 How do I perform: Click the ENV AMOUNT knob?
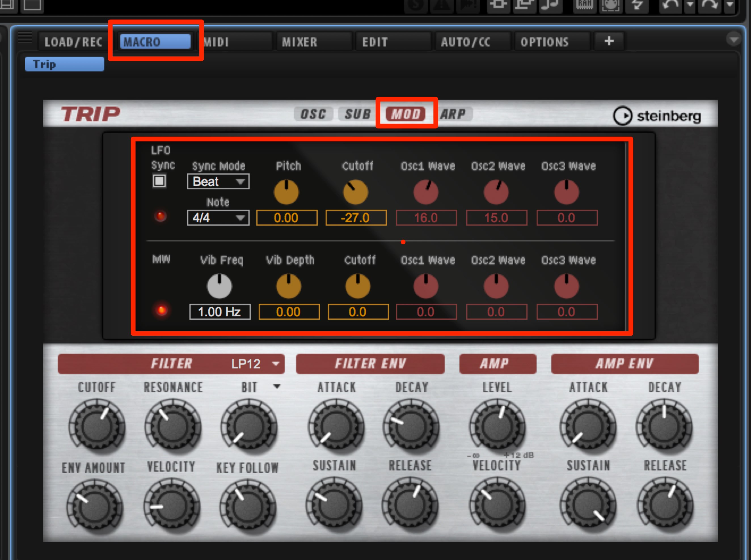click(95, 507)
